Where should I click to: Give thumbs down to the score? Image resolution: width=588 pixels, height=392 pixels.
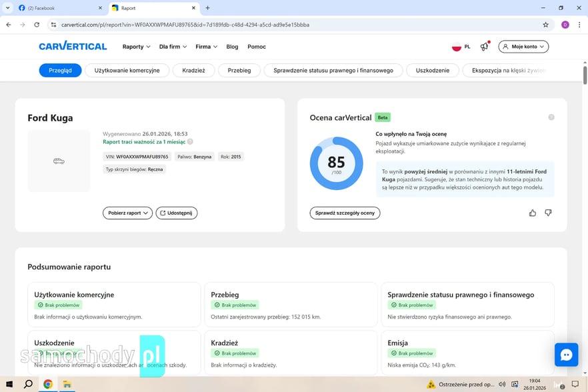point(548,213)
